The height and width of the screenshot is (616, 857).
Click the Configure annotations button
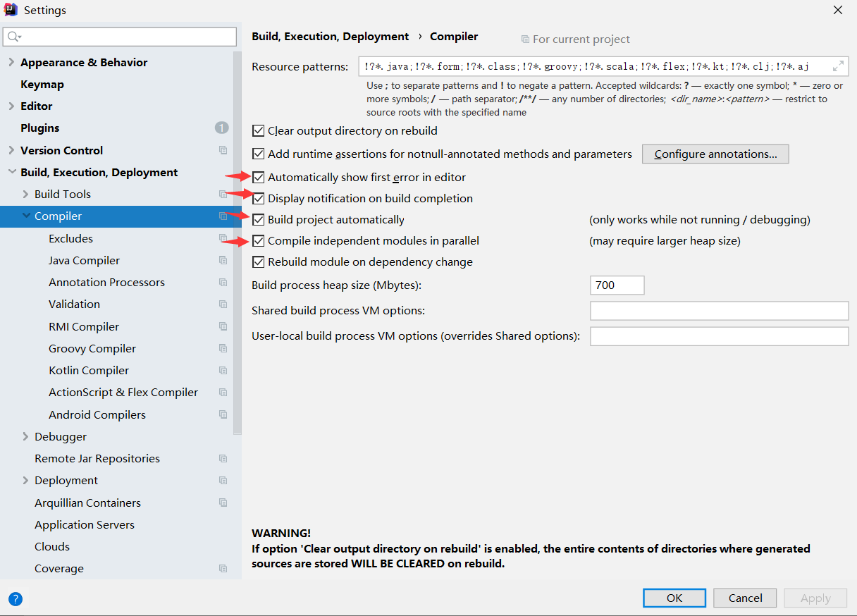tap(715, 154)
